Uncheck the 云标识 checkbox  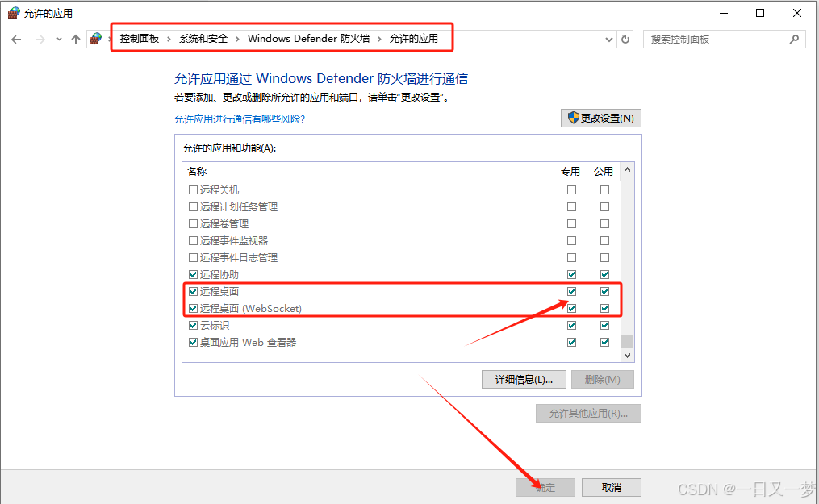click(x=194, y=326)
